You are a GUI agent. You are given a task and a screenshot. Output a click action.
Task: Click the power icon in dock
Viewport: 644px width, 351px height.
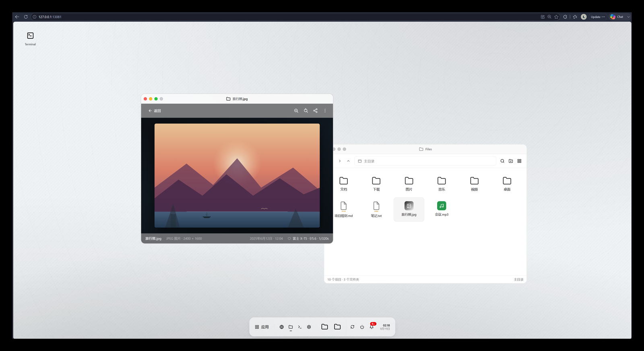[x=362, y=327]
